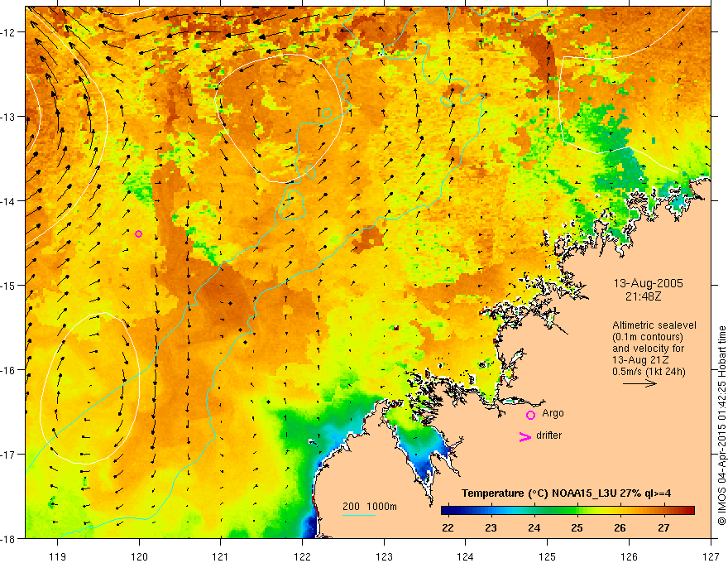
Task: Click the -14 latitude axis label
Action: click(8, 201)
